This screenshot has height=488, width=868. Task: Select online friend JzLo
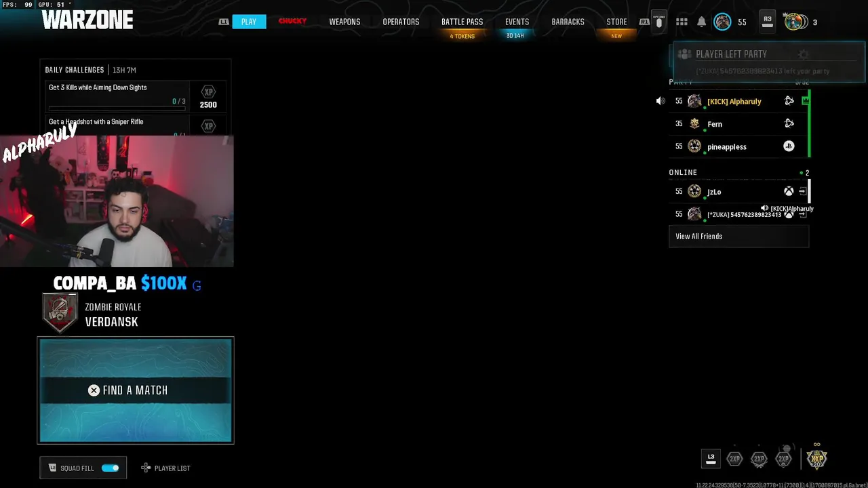pos(738,192)
